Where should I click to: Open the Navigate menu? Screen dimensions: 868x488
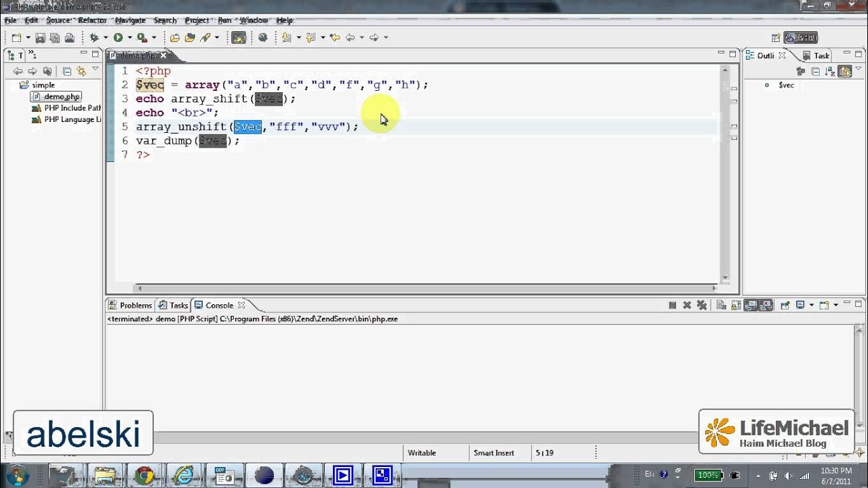coord(130,20)
